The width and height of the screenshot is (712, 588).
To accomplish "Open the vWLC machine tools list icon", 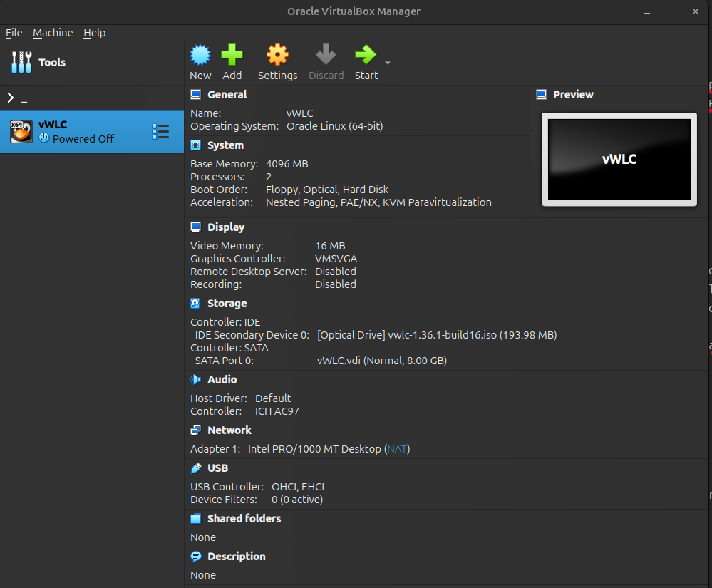I will (161, 132).
